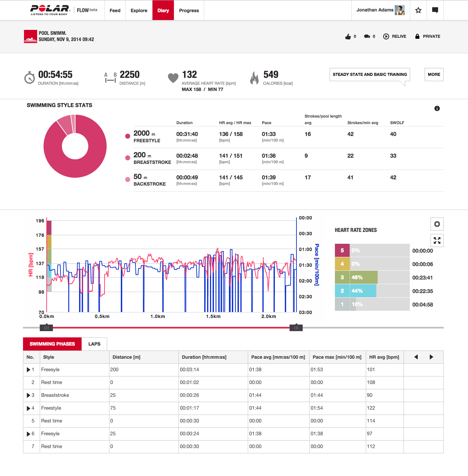Screen dimensions: 468x476
Task: Open comments on this pool swim
Action: coord(367,36)
